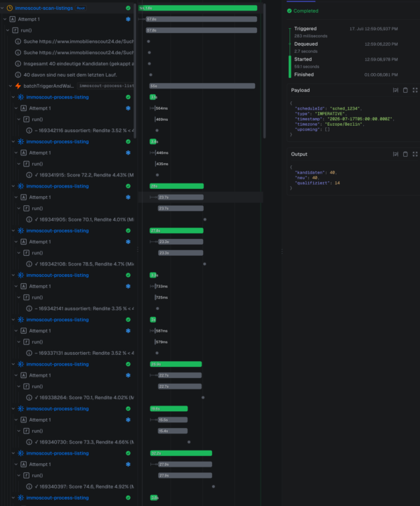Screen dimensions: 420x506
Task: Click the 15.5s gray attempt bar
Action: [x=173, y=420]
